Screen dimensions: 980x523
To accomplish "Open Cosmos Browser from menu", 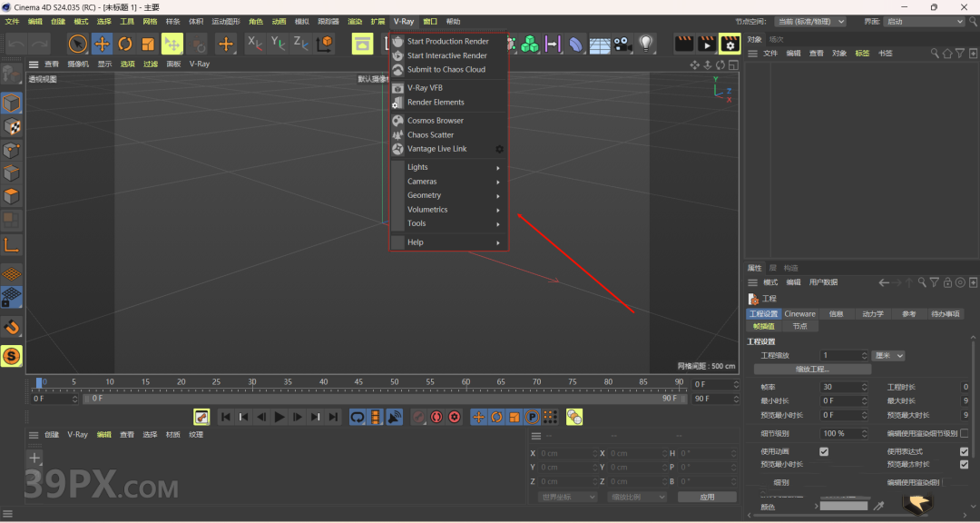I will tap(448, 120).
